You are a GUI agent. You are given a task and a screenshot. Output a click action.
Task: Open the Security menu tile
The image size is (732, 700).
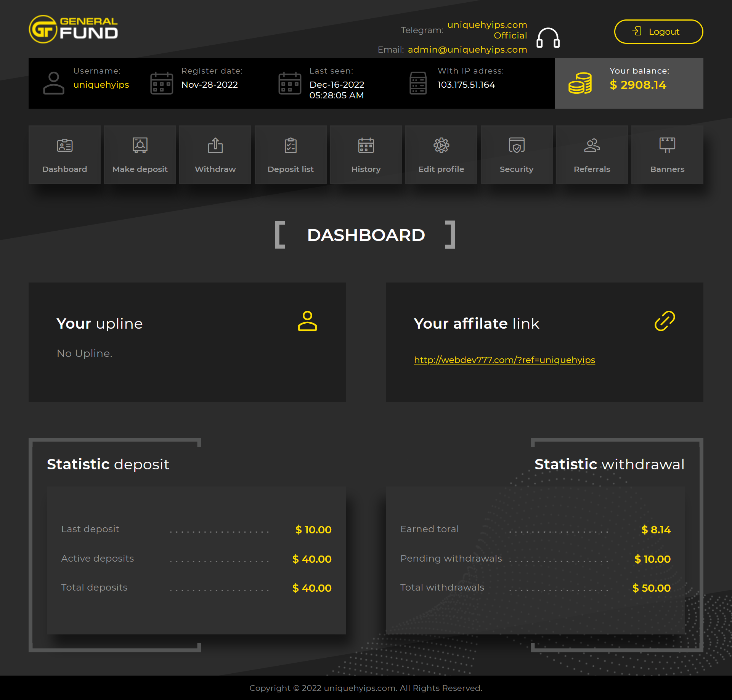[x=516, y=155]
